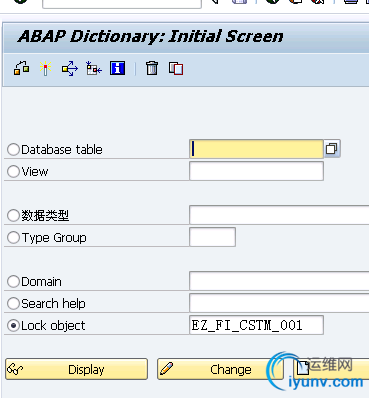Click the blue Information icon
This screenshot has width=369, height=398.
click(117, 68)
